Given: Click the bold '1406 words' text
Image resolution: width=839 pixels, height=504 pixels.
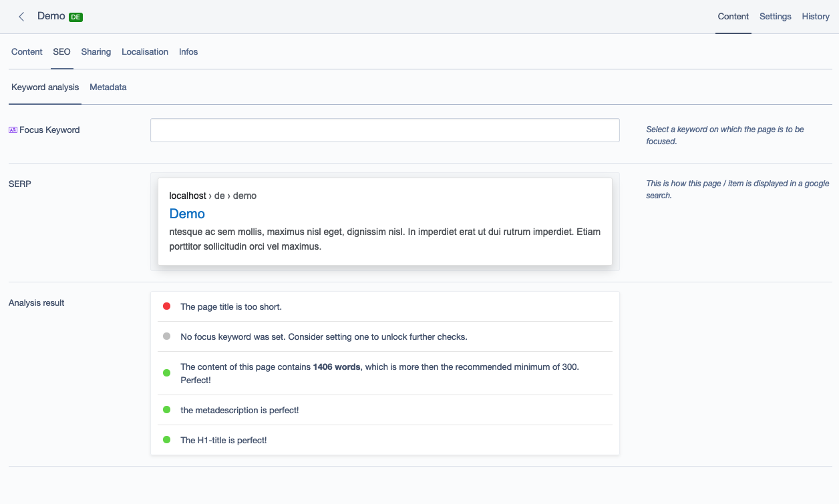Looking at the screenshot, I should [x=337, y=366].
